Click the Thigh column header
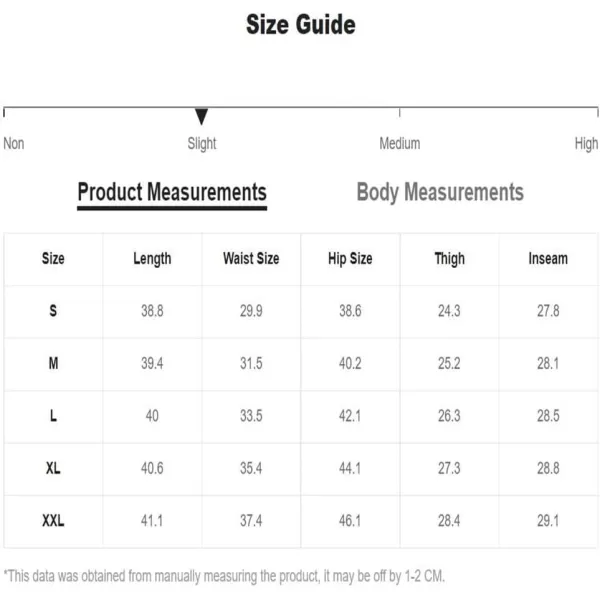Viewport: 600px width, 600px height. [x=449, y=259]
